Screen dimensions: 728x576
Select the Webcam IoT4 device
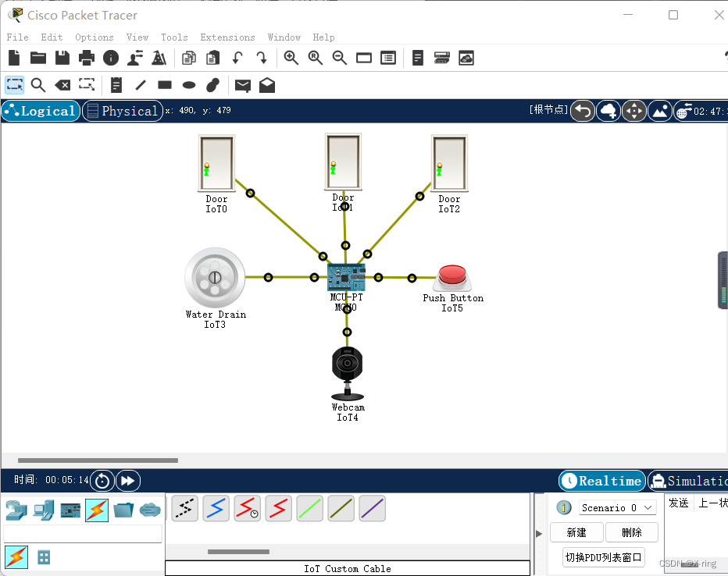(348, 374)
